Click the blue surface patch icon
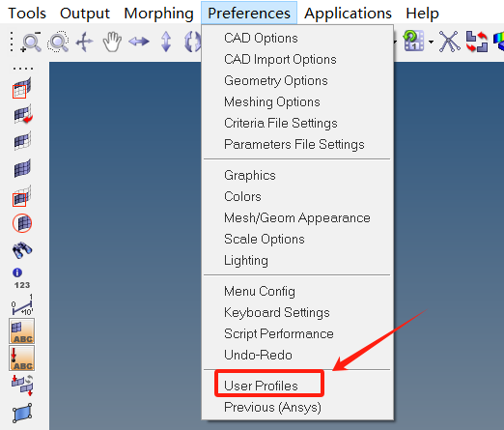504x430 pixels. 22,413
